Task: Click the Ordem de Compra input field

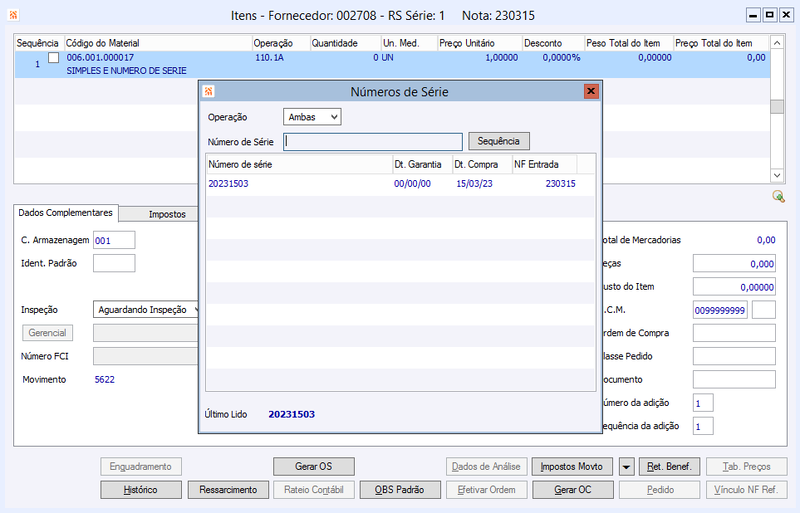Action: [734, 333]
